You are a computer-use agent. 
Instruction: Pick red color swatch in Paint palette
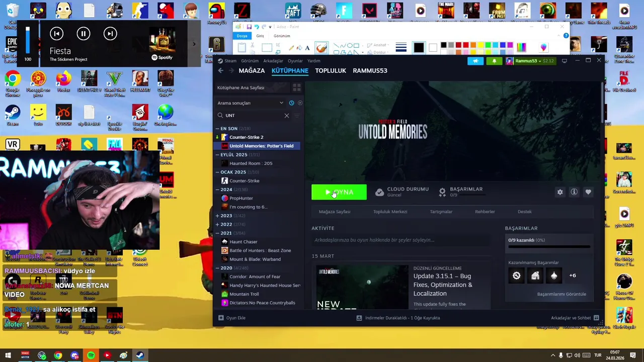[466, 45]
